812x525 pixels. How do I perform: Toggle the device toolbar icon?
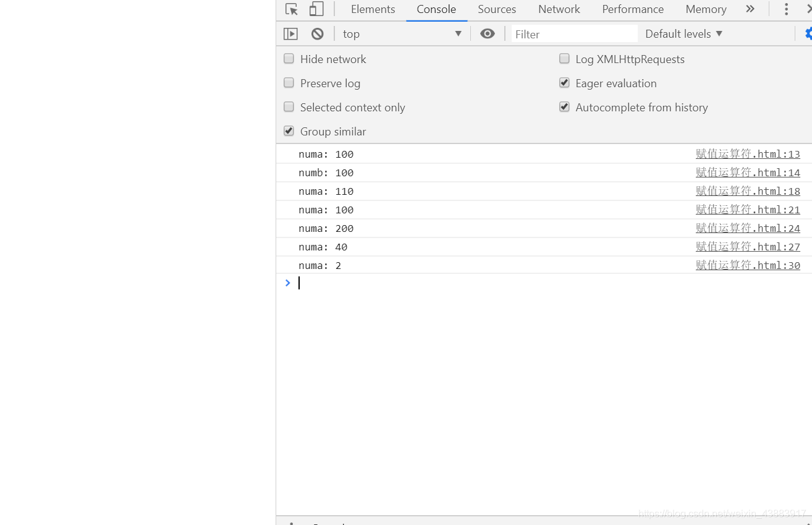pos(316,9)
